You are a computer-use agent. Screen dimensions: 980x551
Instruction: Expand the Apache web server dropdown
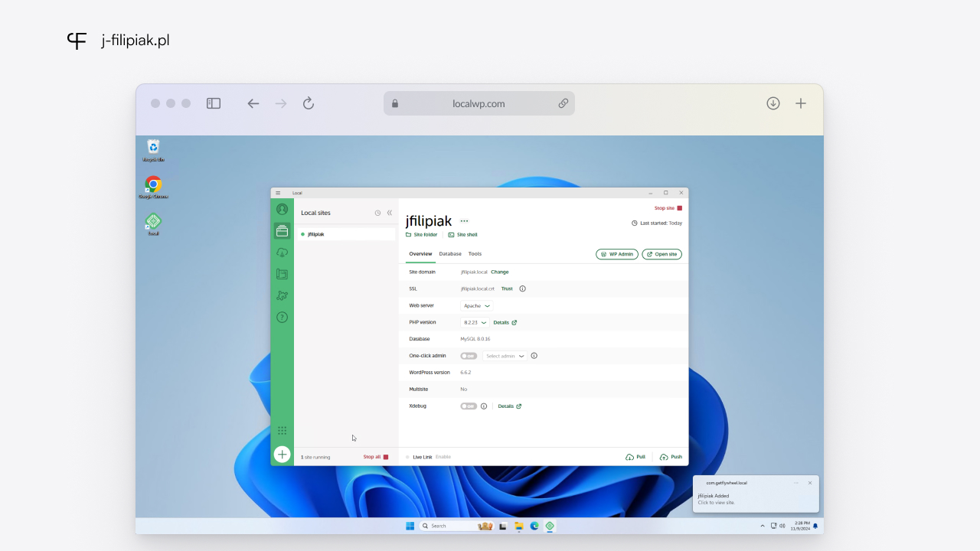[x=476, y=305]
